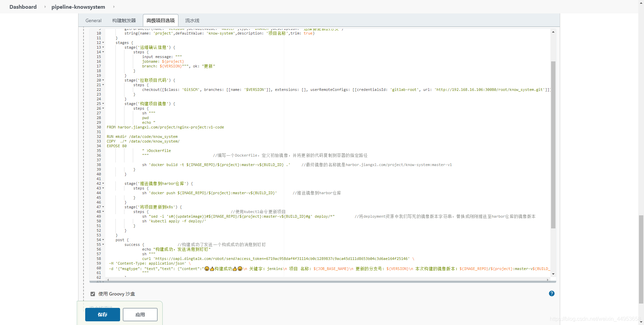Click the code editor's scroll-up arrow
The image size is (644, 325).
click(553, 32)
